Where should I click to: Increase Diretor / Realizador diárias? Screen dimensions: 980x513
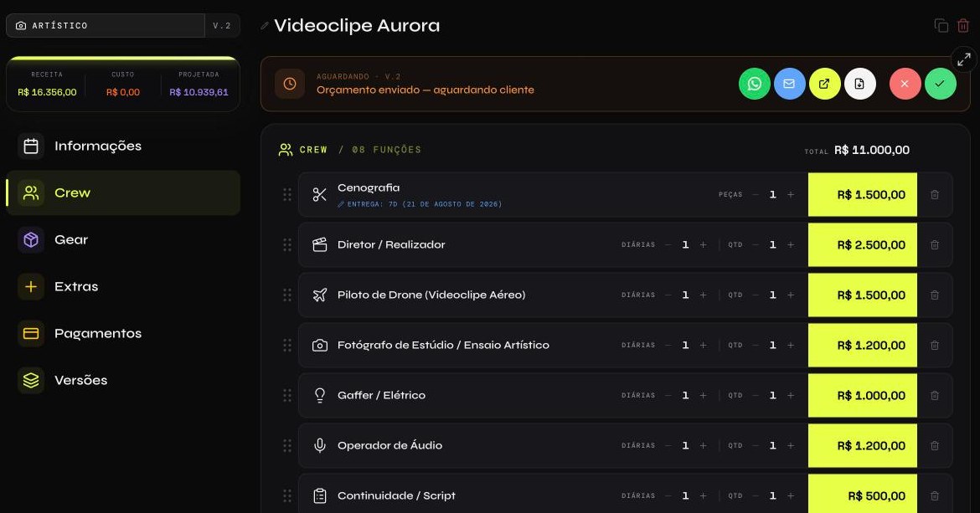point(703,244)
